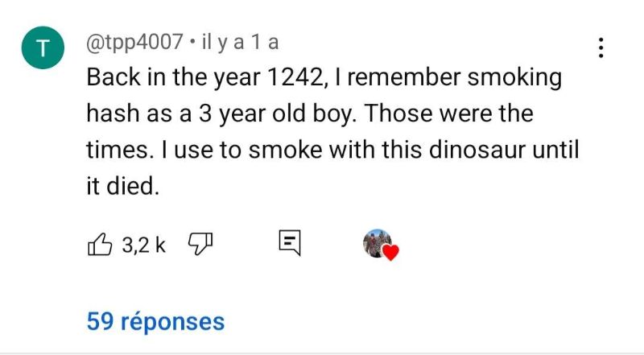Open the three-dot comment options menu
The height and width of the screenshot is (355, 644).
pyautogui.click(x=601, y=48)
